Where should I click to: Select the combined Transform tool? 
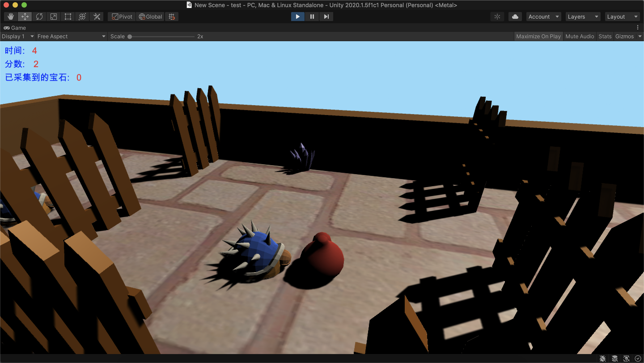82,17
